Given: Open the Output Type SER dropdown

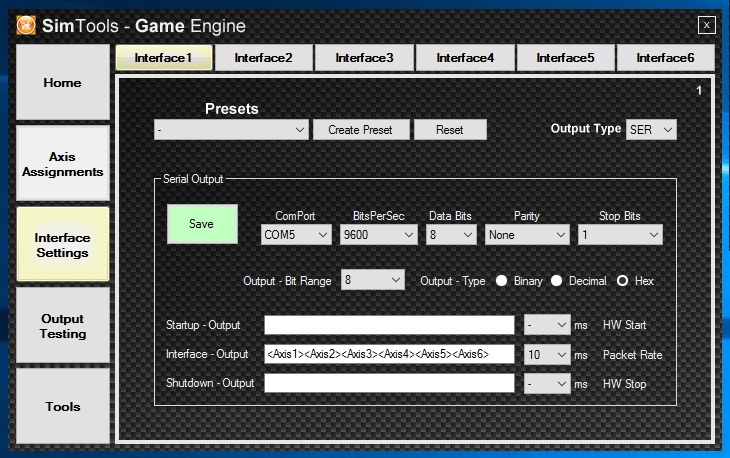Looking at the screenshot, I should tap(651, 129).
